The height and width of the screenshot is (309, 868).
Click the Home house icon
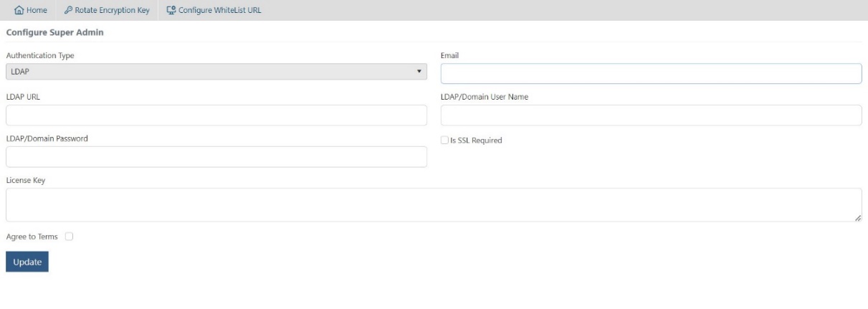click(x=19, y=10)
